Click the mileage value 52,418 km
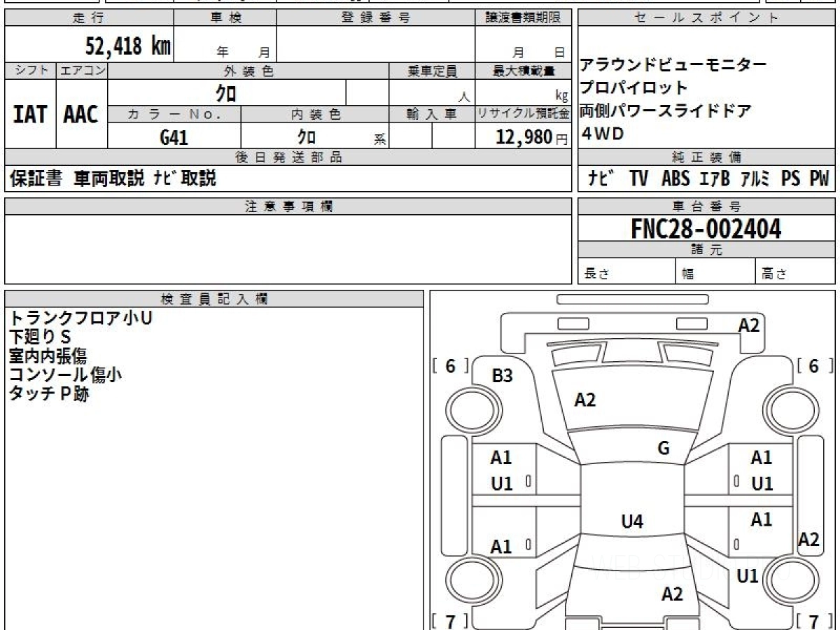 pos(128,47)
